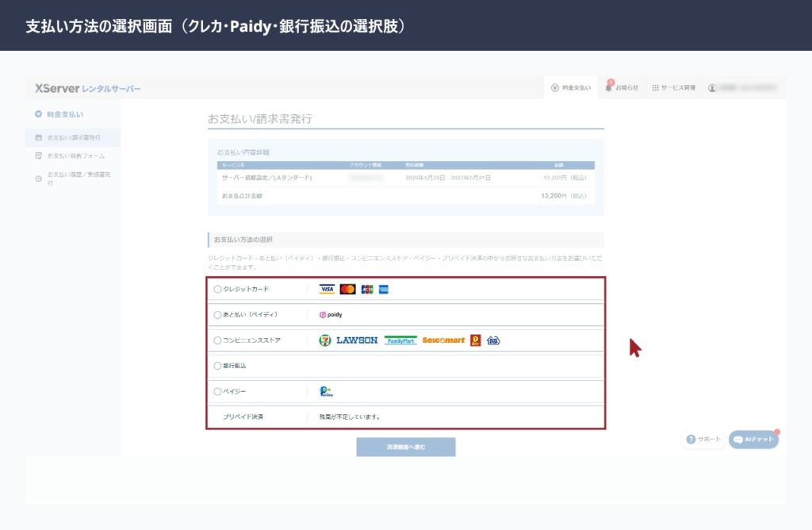The height and width of the screenshot is (530, 812).
Task: Click the LAWSON logo
Action: point(357,340)
